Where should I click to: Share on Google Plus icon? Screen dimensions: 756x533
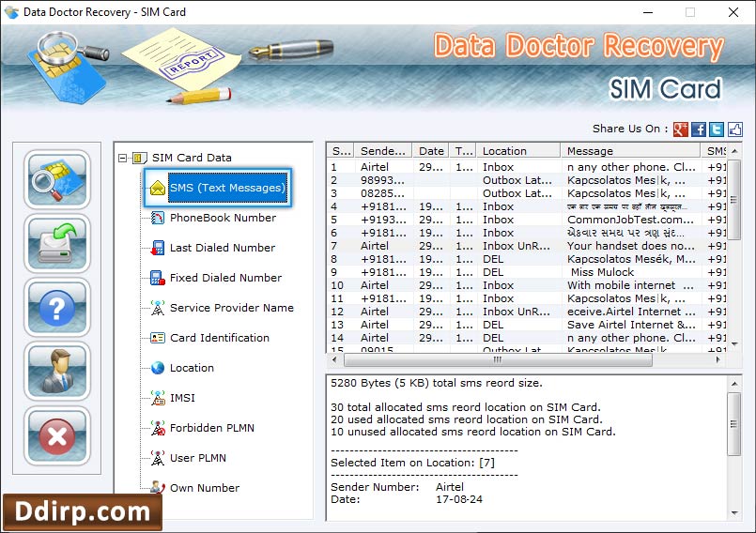tap(680, 129)
